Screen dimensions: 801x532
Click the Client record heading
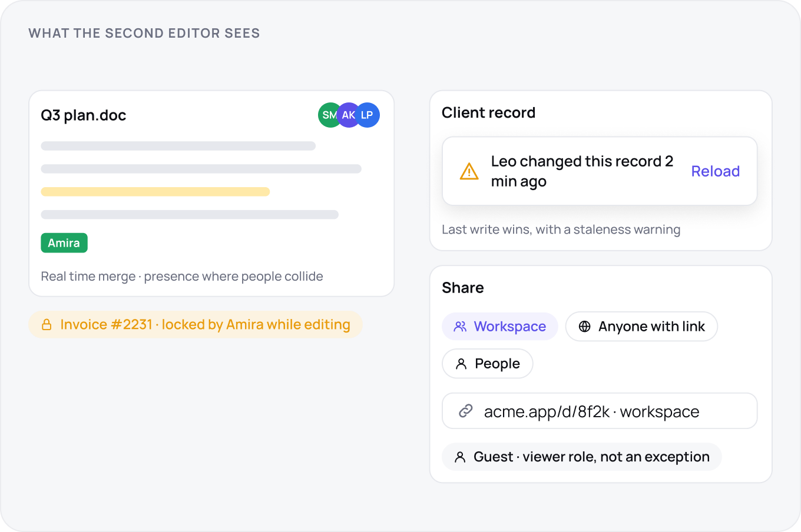click(488, 112)
